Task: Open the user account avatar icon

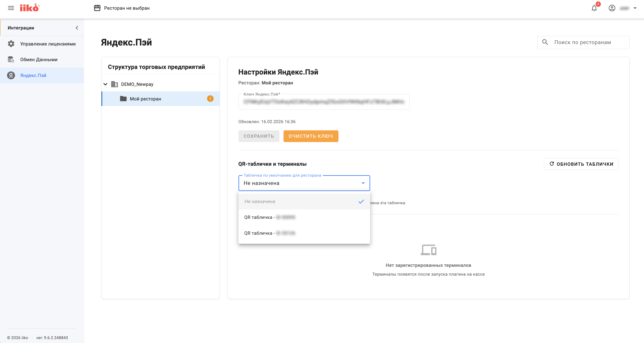Action: click(612, 8)
